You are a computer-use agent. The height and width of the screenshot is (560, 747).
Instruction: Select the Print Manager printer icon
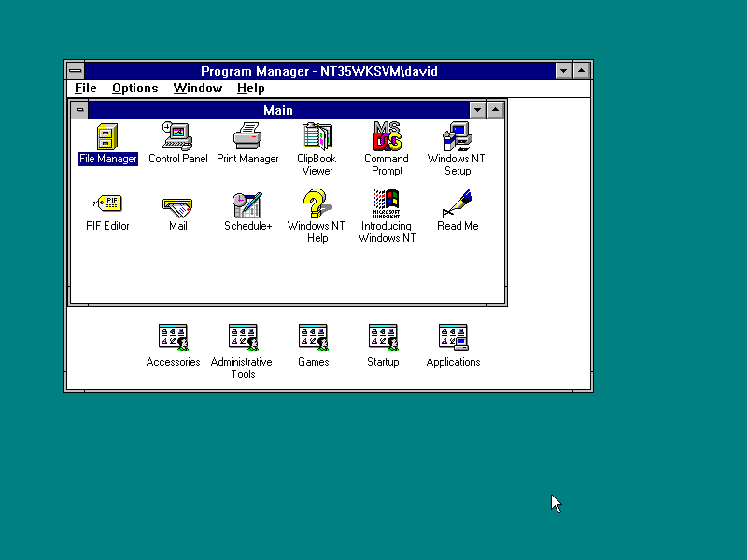[247, 136]
